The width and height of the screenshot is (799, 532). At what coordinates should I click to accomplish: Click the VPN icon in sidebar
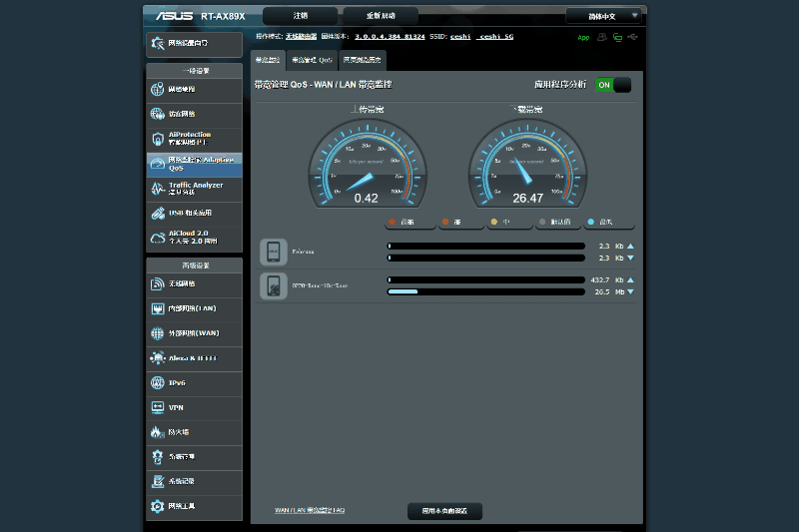(158, 407)
